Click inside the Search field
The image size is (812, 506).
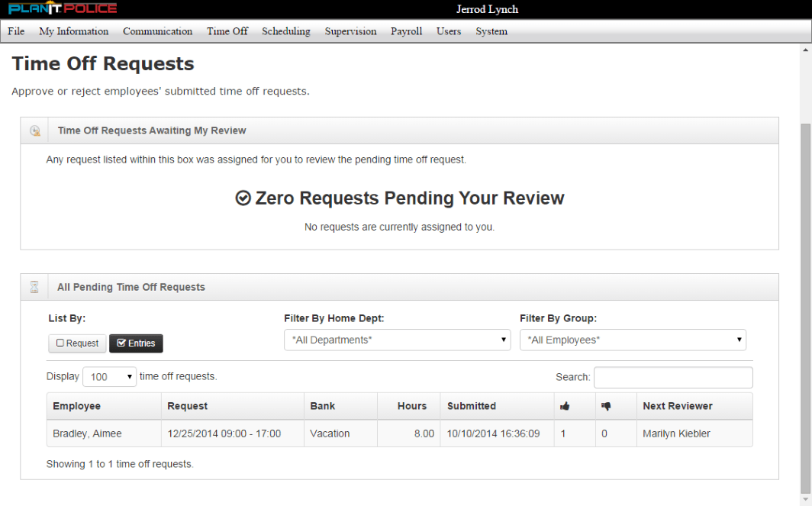pos(672,377)
